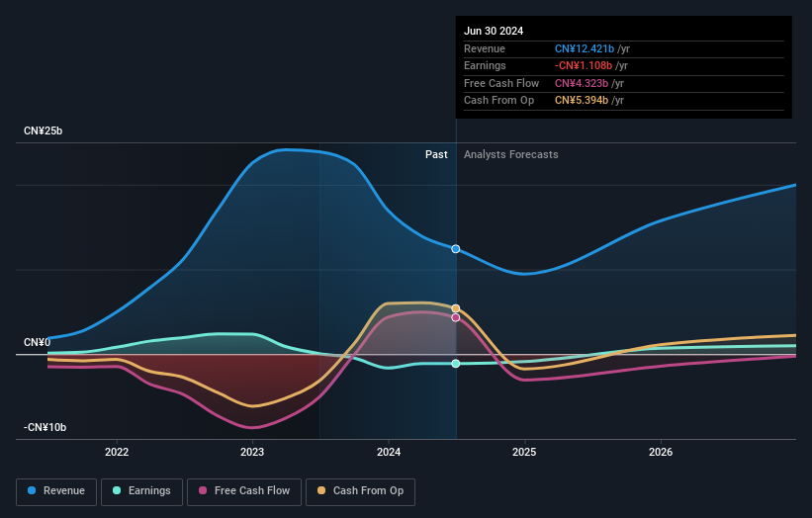Toggle the Free Cash Flow legend button
The image size is (812, 518).
pyautogui.click(x=244, y=491)
